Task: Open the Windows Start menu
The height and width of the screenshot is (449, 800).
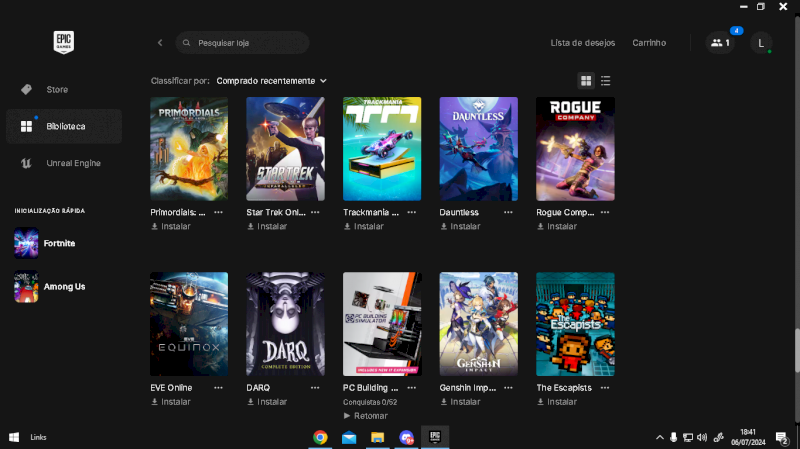Action: 14,437
